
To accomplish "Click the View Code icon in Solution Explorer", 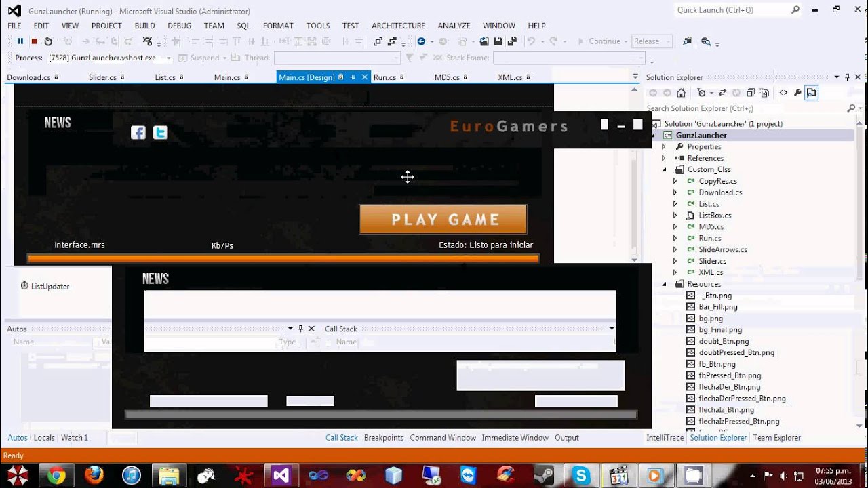I will pos(783,93).
